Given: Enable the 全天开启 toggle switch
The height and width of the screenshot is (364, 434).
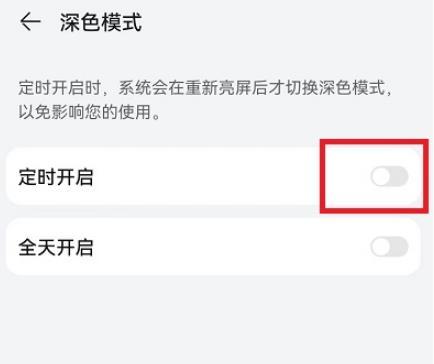Looking at the screenshot, I should click(389, 247).
